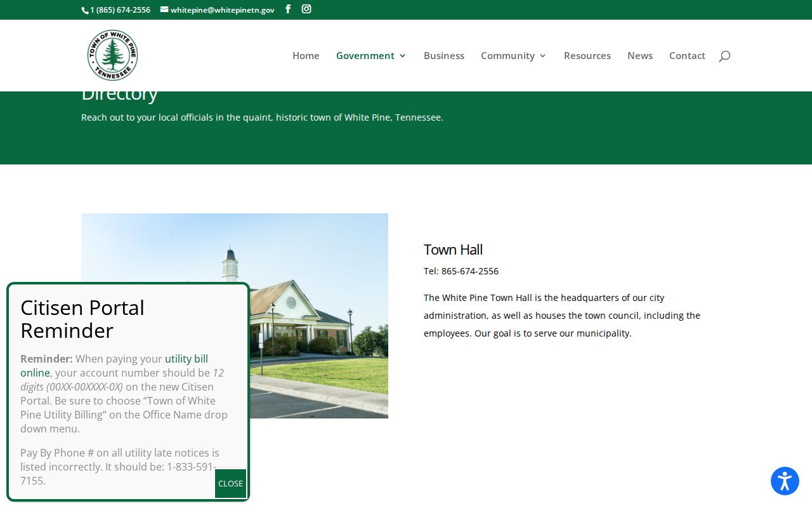
Task: Click the 1 (865) 674-2556 phone number
Action: 121,10
